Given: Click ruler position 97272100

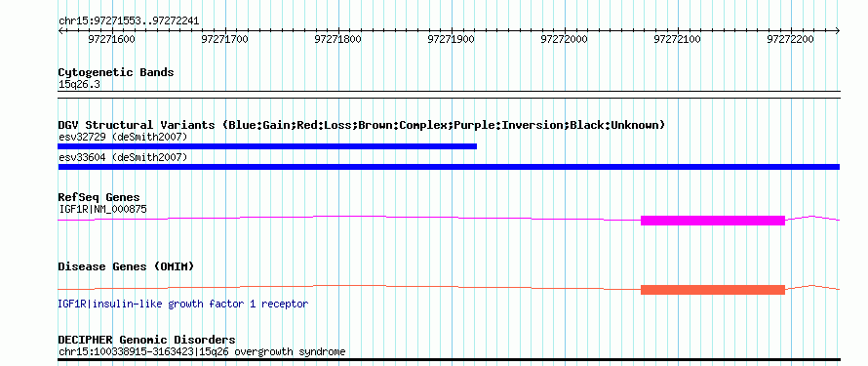Looking at the screenshot, I should point(678,39).
